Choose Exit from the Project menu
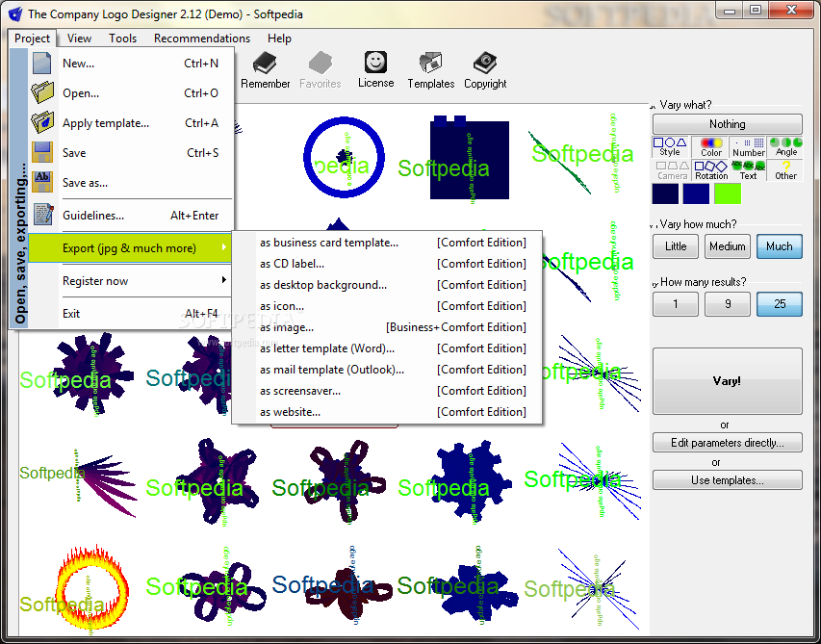The width and height of the screenshot is (821, 644). coord(130,313)
